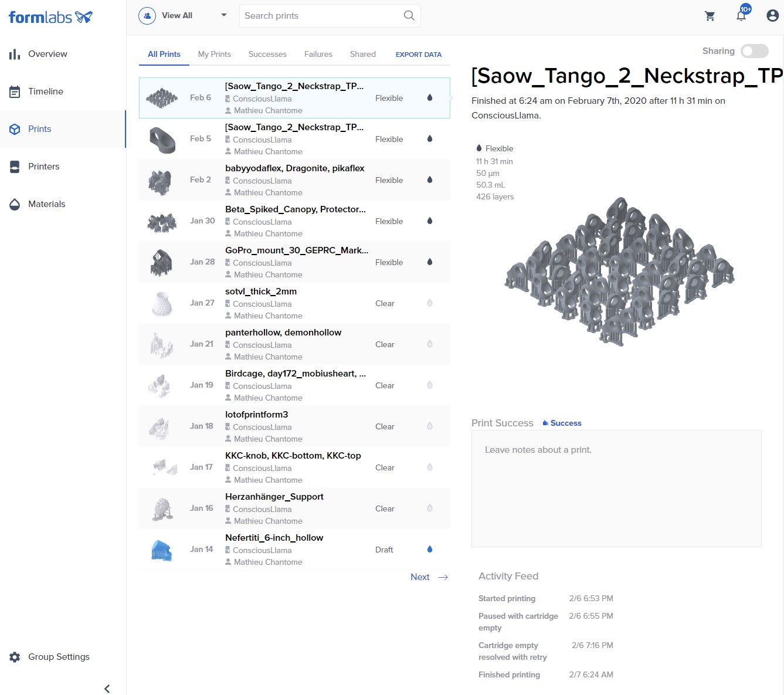Viewport: 784px width, 695px height.
Task: Go to the Next page of prints
Action: coord(429,577)
